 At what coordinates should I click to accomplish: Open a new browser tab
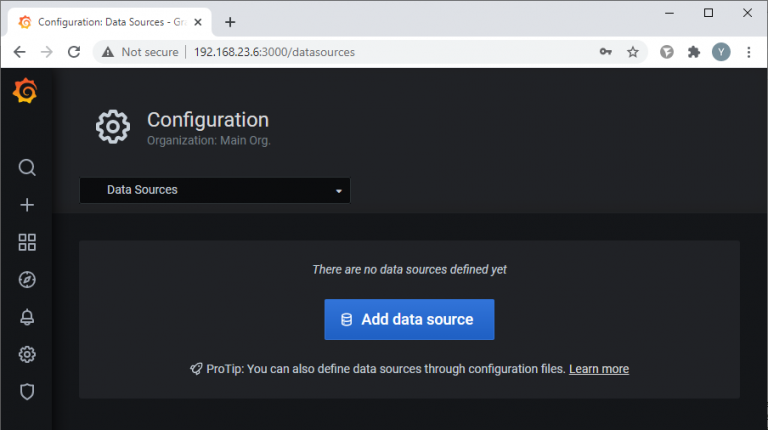click(x=230, y=21)
